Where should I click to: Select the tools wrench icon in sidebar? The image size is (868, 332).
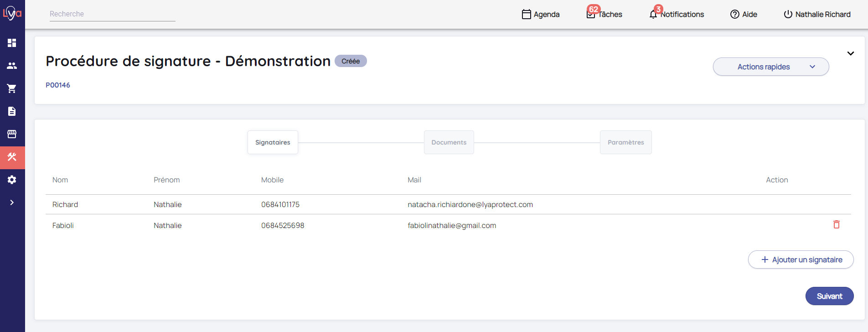pyautogui.click(x=12, y=157)
